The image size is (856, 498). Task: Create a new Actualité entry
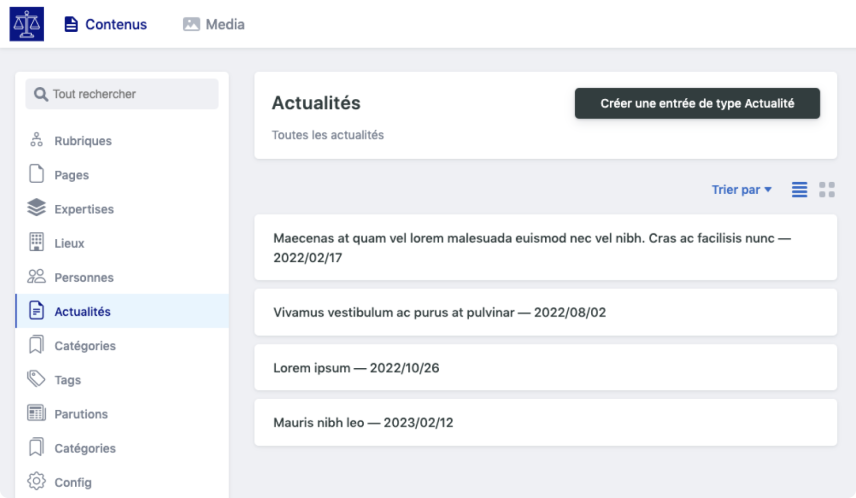point(697,103)
